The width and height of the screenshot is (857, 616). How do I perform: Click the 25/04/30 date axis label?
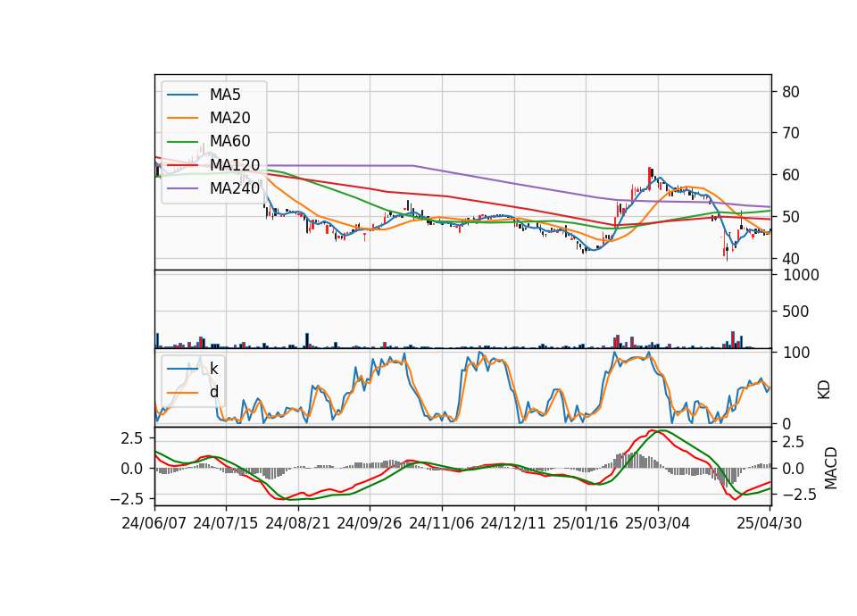pos(770,524)
